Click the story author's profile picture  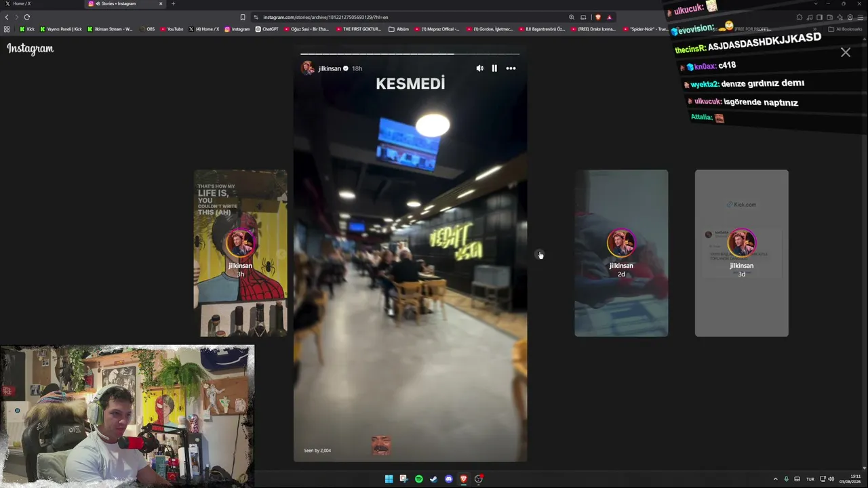308,68
